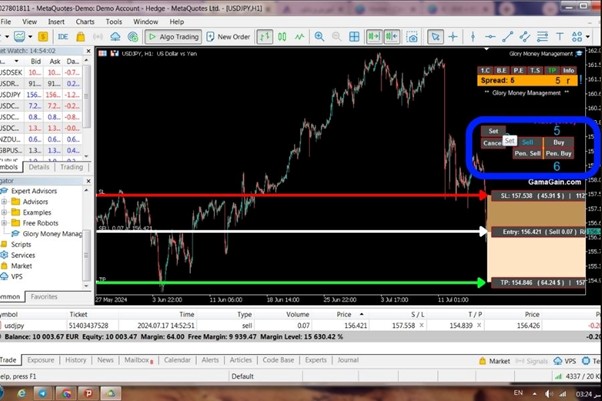Toggle the chart shift button
This screenshot has height=401, width=602.
click(392, 37)
